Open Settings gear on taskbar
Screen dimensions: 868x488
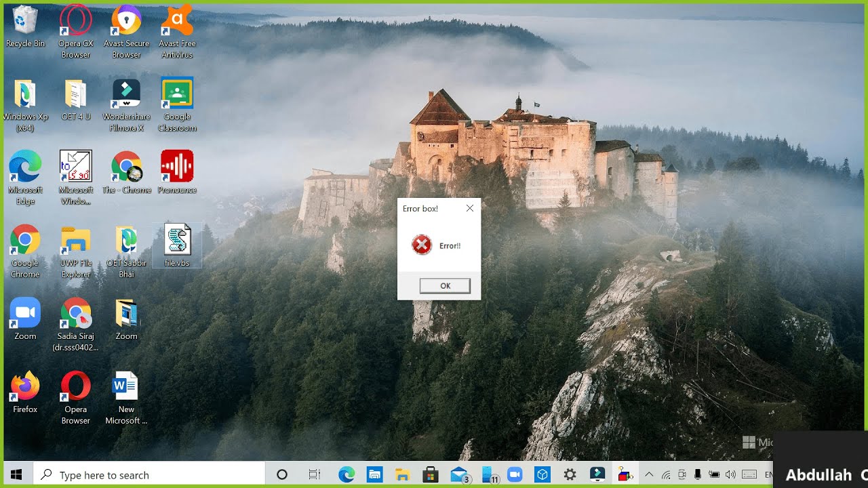click(570, 475)
